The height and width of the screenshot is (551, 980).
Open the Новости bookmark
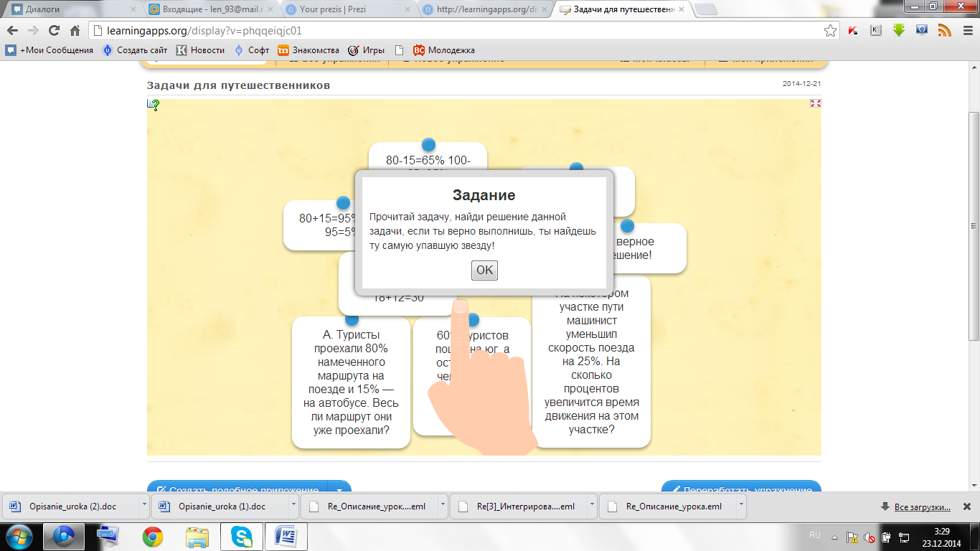201,50
